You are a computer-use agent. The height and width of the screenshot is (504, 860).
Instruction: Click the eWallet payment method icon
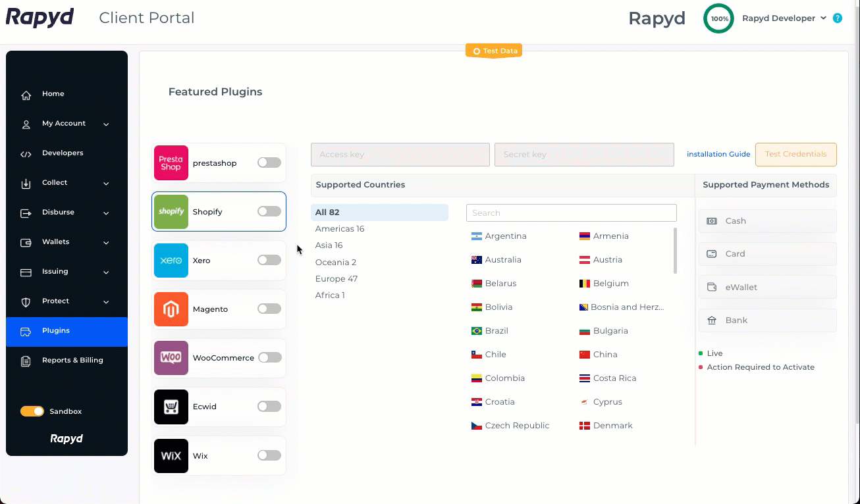712,288
